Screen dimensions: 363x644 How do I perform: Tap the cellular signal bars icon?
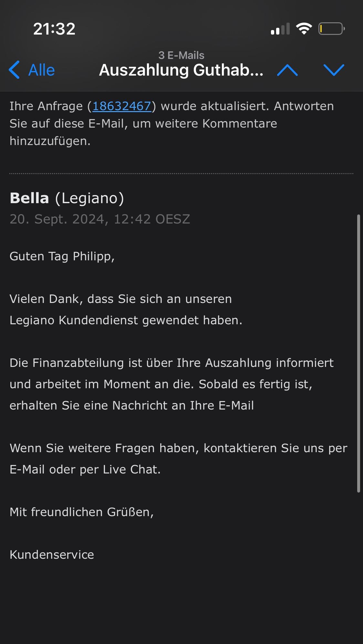pos(280,29)
